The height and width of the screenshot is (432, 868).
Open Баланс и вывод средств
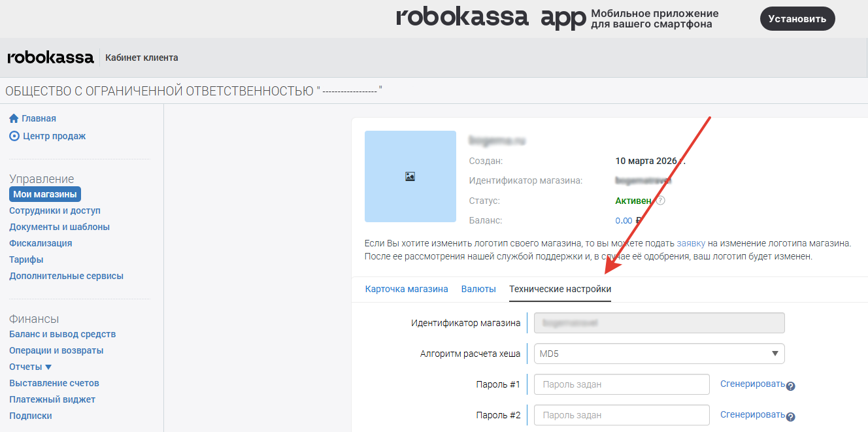[62, 334]
